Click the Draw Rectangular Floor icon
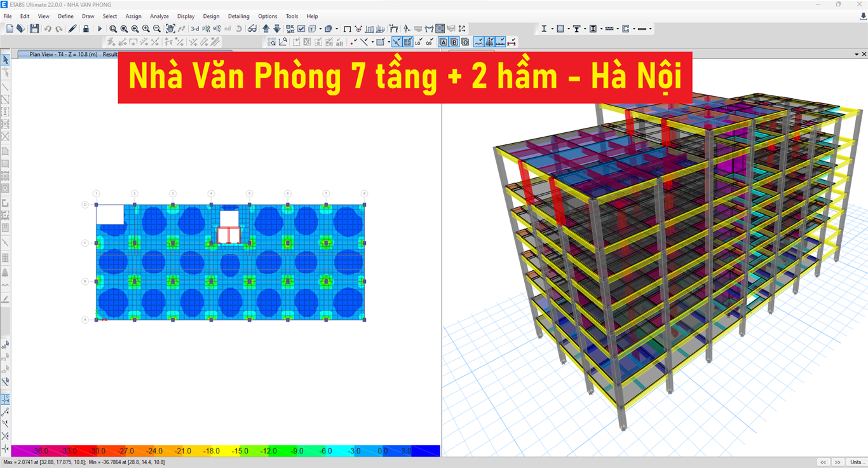868x468 pixels. coord(6,163)
